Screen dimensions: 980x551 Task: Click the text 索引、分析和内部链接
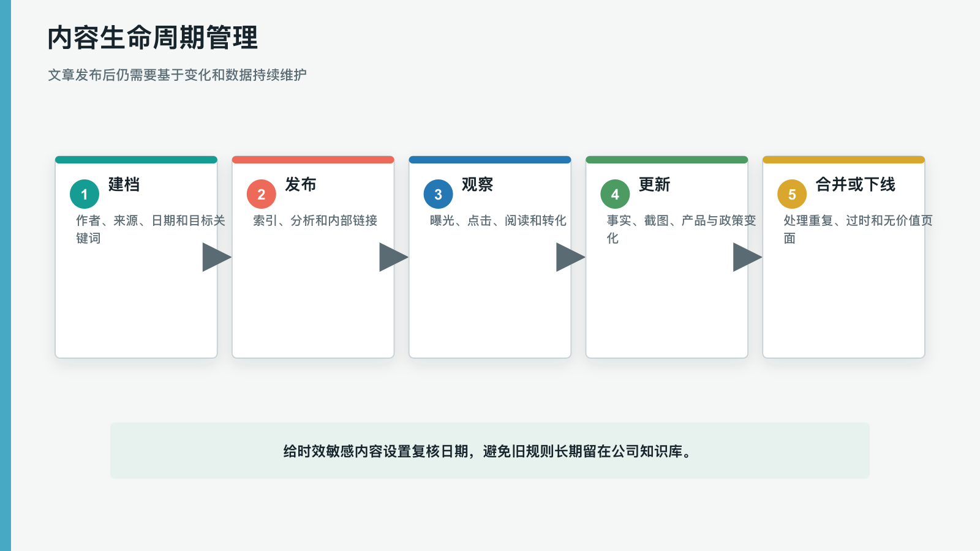(315, 220)
